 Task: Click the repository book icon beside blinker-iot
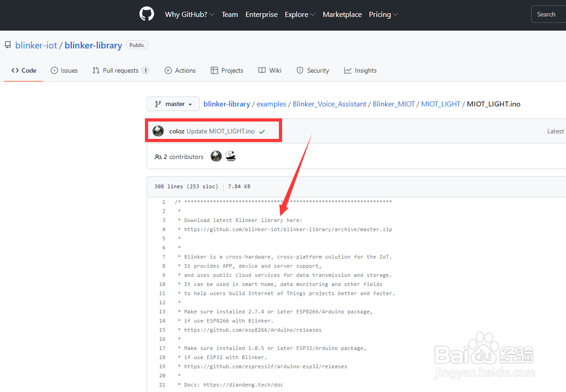[8, 45]
